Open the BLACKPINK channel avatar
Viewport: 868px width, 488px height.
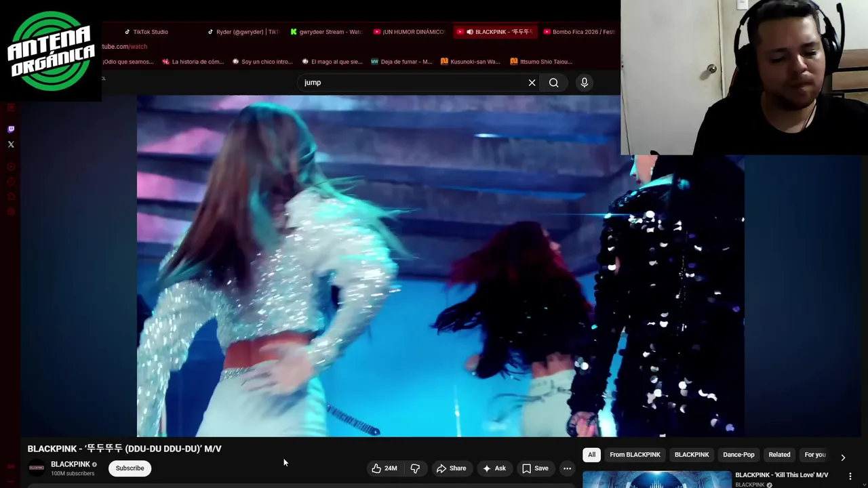point(37,468)
